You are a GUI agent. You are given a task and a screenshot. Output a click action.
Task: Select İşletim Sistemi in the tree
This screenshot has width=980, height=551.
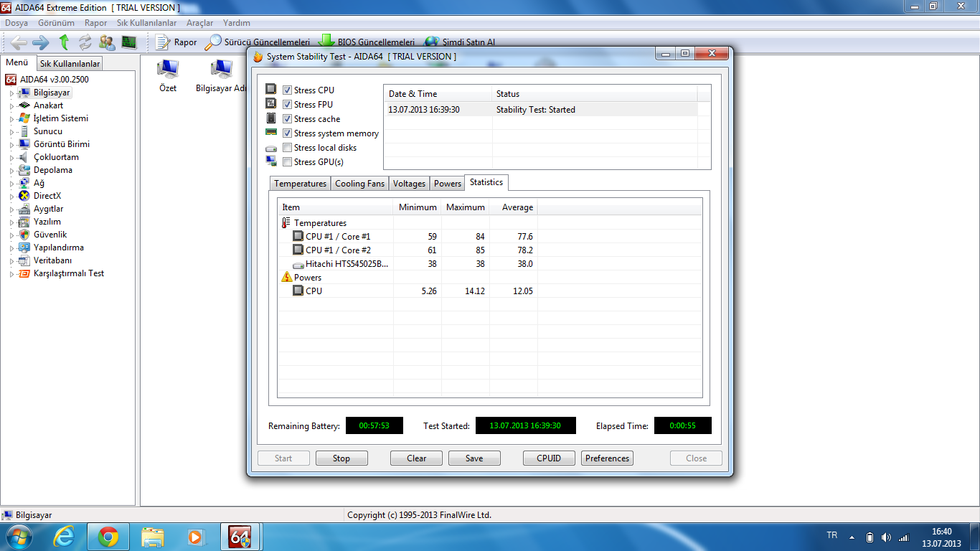click(61, 118)
